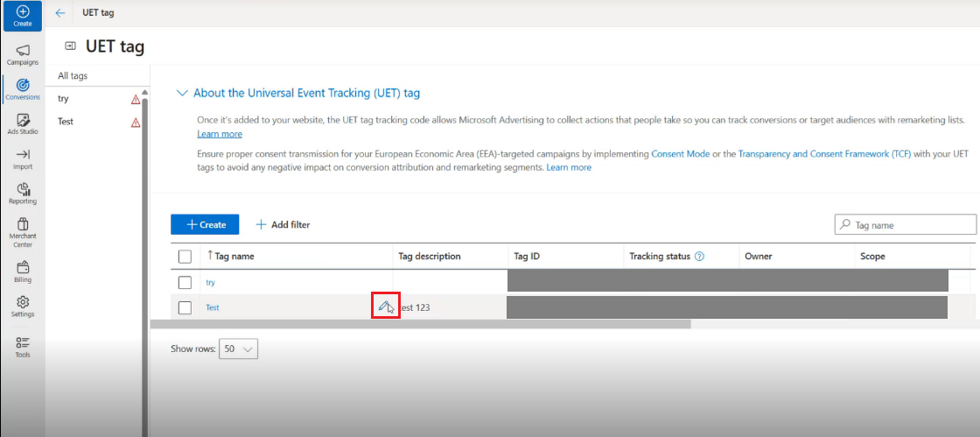Collapse About the Universal Event Tracking section
Screen dimensions: 980x437
(x=182, y=93)
